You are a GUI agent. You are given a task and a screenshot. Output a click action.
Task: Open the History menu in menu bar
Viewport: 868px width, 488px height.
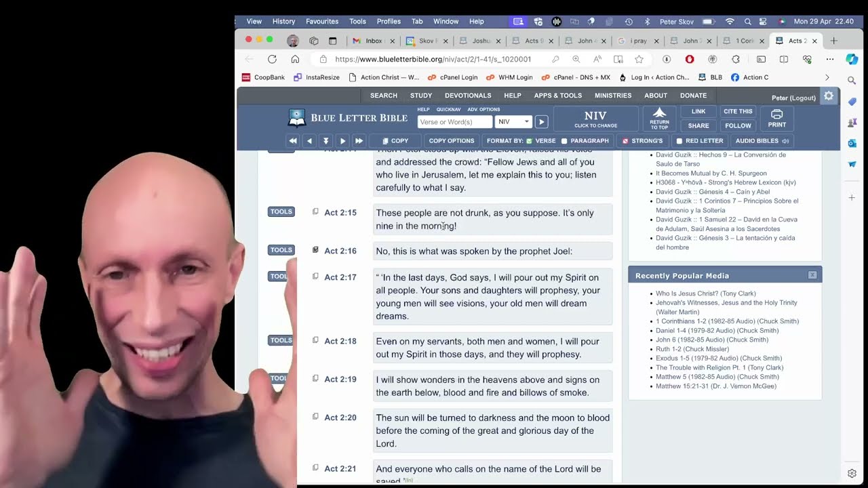pos(283,22)
